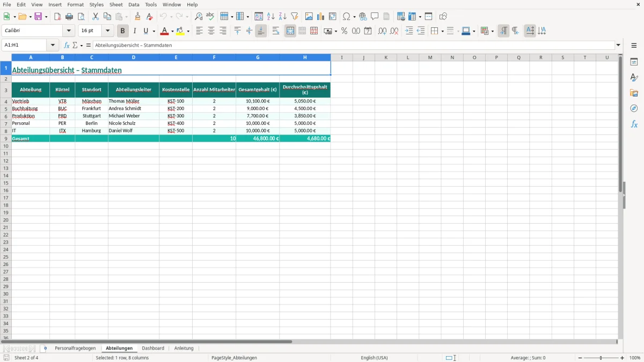Toggle Merge and Center Cells
This screenshot has width=644, height=362.
coord(290,31)
